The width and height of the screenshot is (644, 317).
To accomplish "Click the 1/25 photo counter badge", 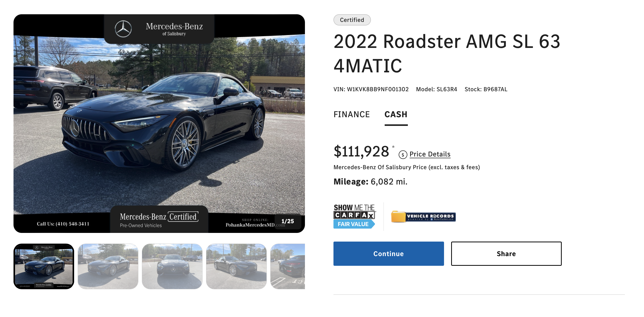I will coord(288,221).
